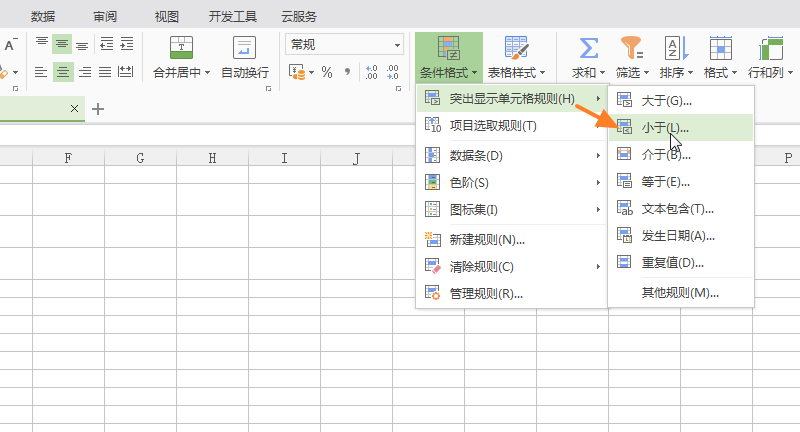Close the current document tab
Image resolution: width=800 pixels, height=432 pixels.
tap(74, 108)
